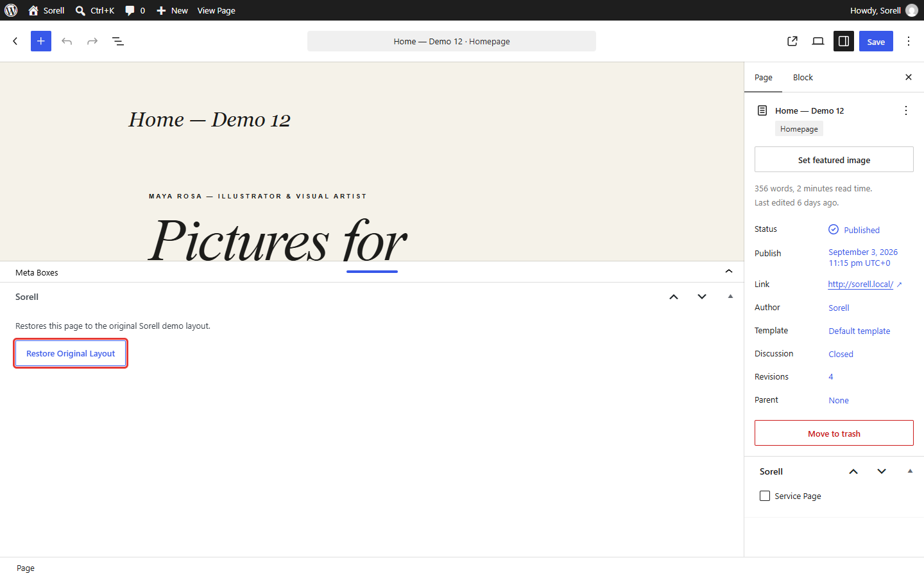Viewport: 924px width, 578px height.
Task: Move the sidebar Sorell panel up
Action: click(x=853, y=471)
